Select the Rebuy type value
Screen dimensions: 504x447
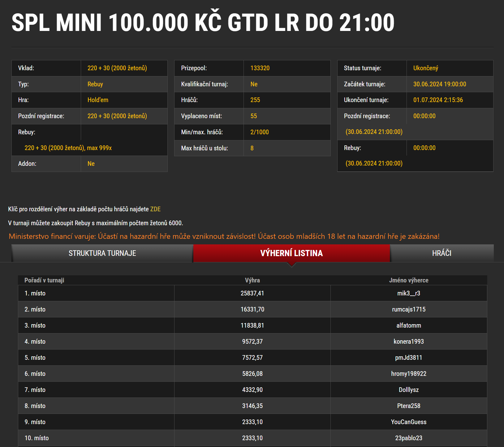[95, 84]
